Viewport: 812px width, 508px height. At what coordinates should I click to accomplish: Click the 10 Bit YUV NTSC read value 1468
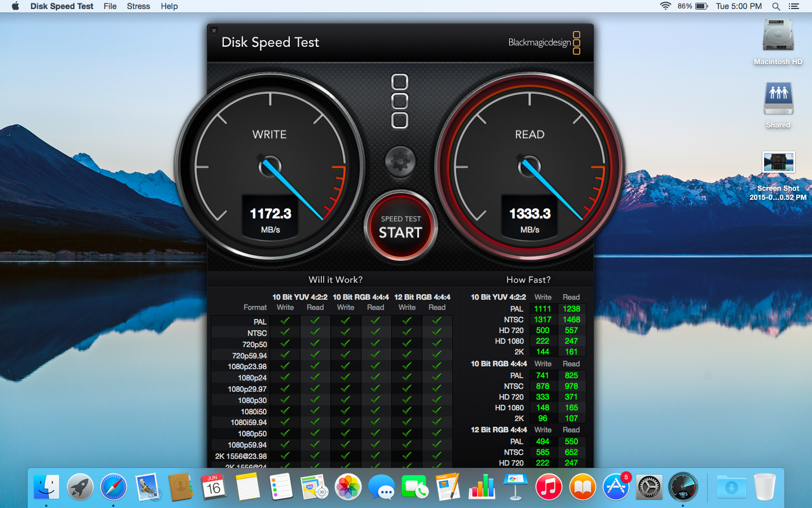coord(571,319)
